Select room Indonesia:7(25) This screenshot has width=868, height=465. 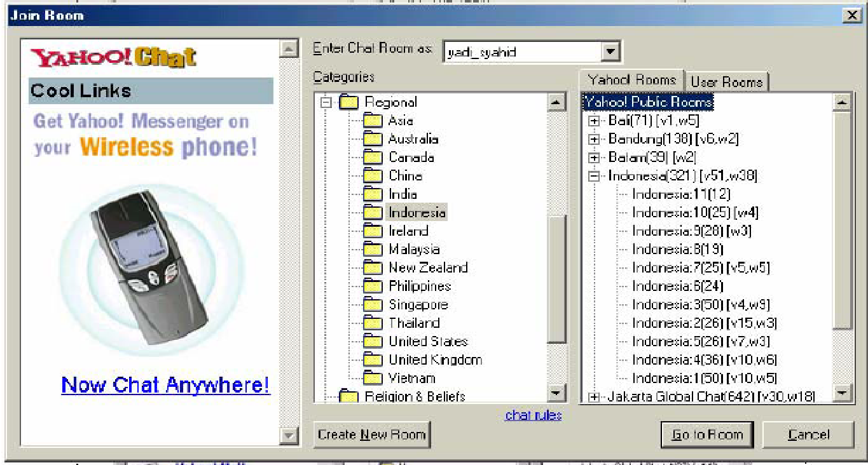coord(701,267)
